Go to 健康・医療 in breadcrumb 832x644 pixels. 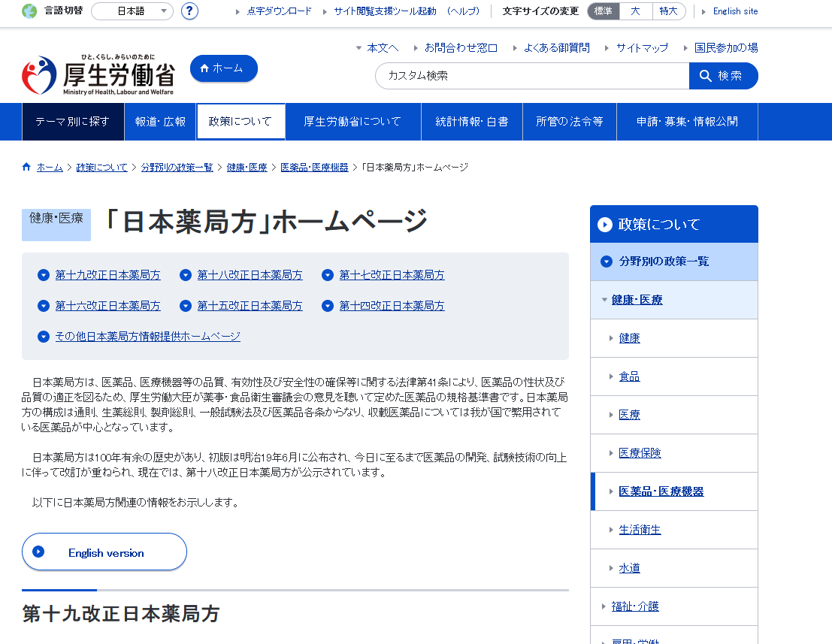247,168
